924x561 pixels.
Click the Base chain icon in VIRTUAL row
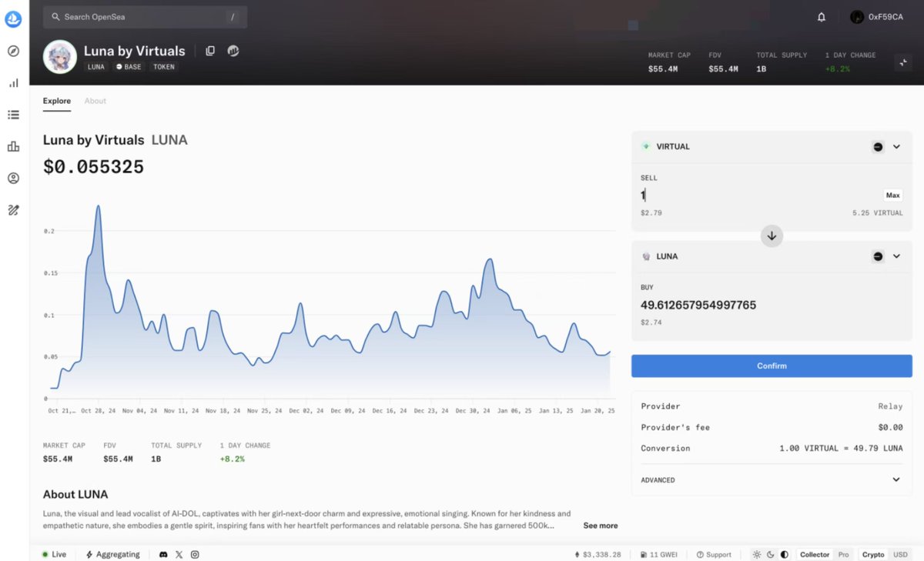click(x=878, y=147)
